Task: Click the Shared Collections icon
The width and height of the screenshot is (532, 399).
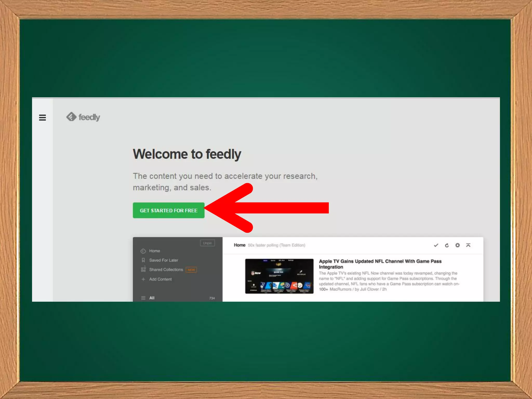Action: tap(143, 269)
